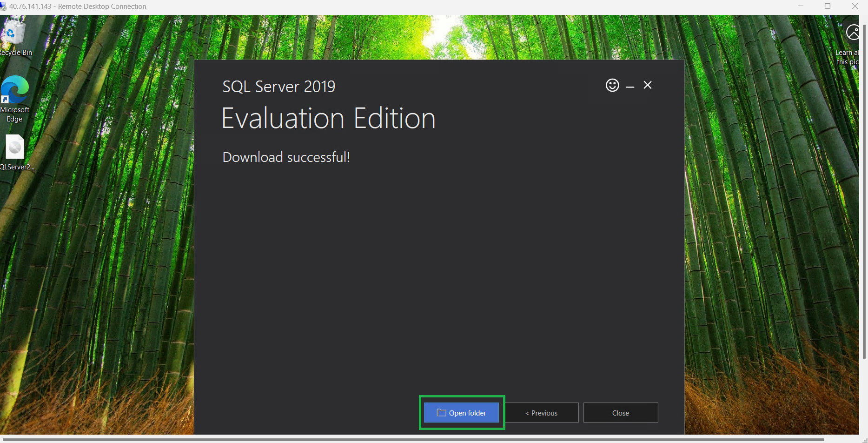The width and height of the screenshot is (868, 443).
Task: Click the 'Download successful!' text
Action: [x=286, y=157]
